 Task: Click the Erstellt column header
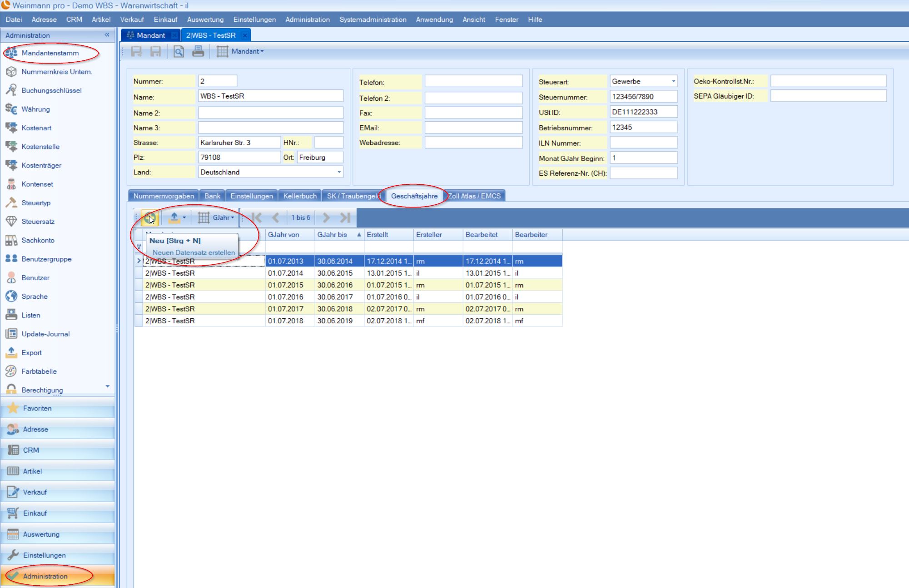[389, 235]
